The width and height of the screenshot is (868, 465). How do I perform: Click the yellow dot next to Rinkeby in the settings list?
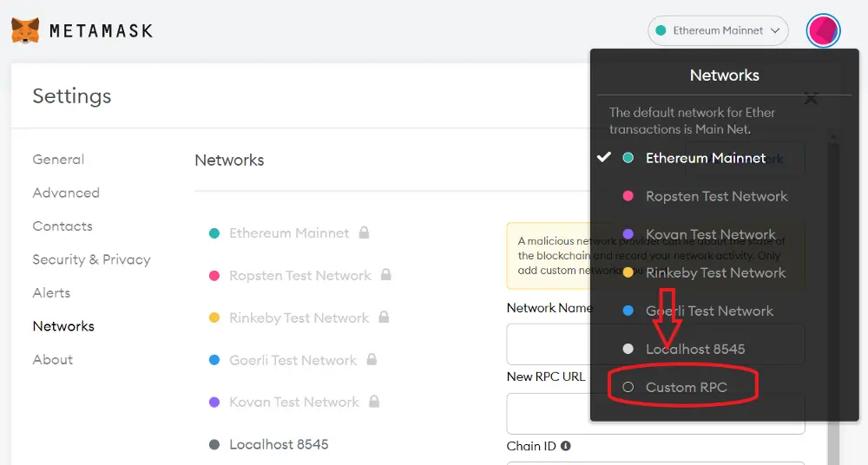click(x=214, y=318)
